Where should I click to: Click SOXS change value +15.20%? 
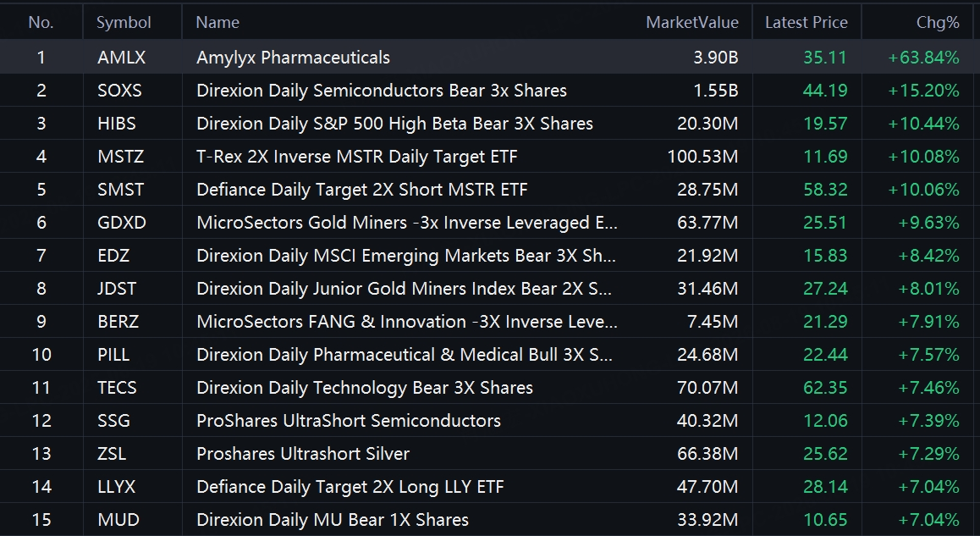923,91
